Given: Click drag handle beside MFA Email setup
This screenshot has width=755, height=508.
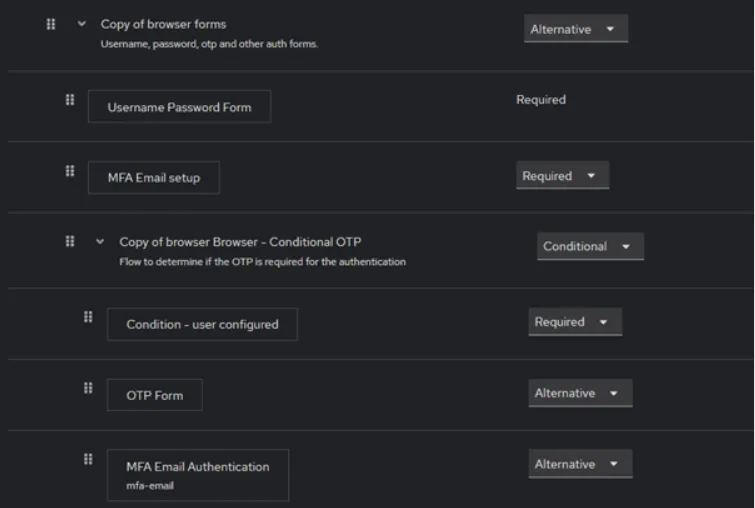Looking at the screenshot, I should (70, 171).
